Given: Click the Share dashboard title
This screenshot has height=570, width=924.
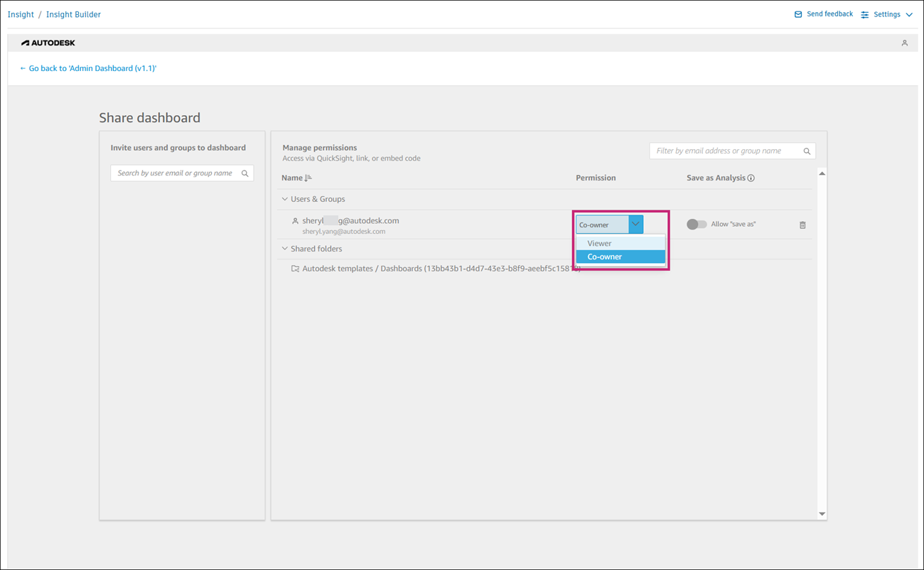Looking at the screenshot, I should [x=150, y=118].
